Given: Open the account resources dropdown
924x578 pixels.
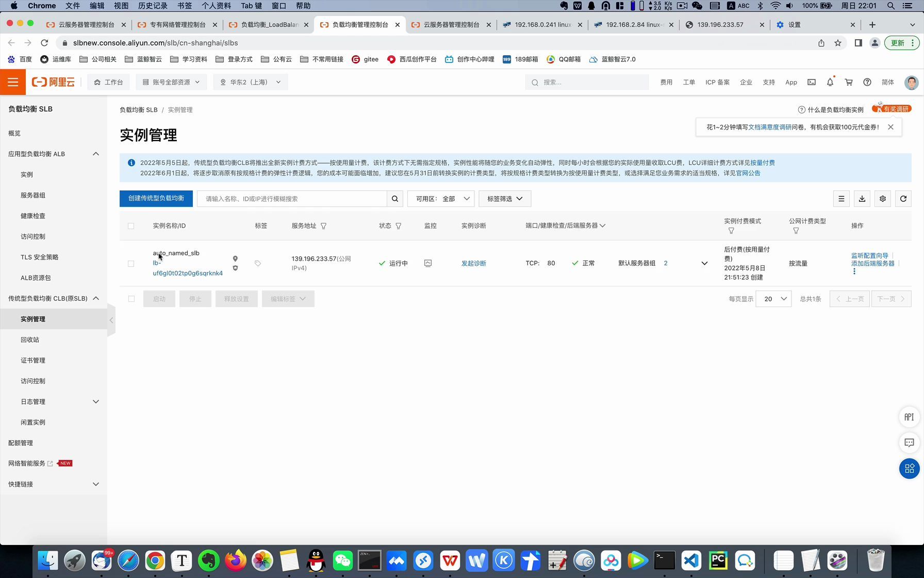Looking at the screenshot, I should (x=171, y=82).
